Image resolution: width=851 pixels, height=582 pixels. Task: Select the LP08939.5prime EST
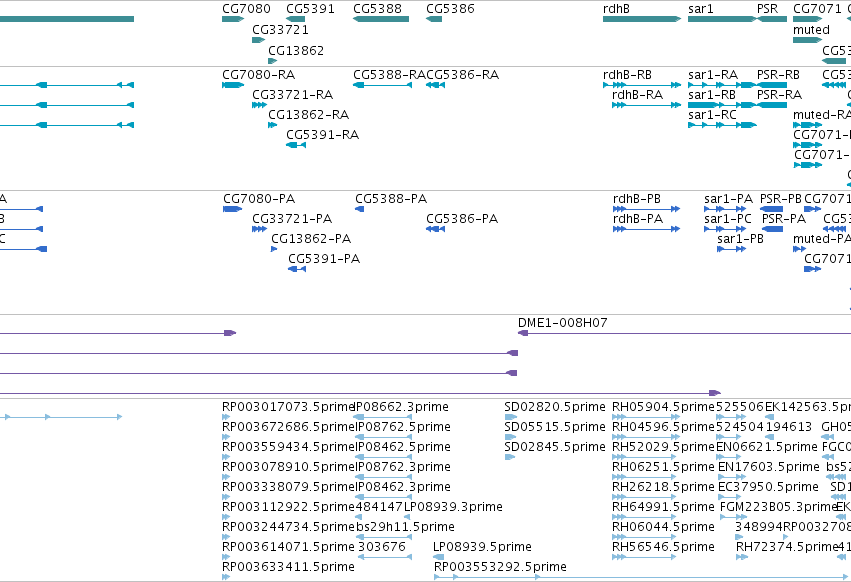[439, 558]
